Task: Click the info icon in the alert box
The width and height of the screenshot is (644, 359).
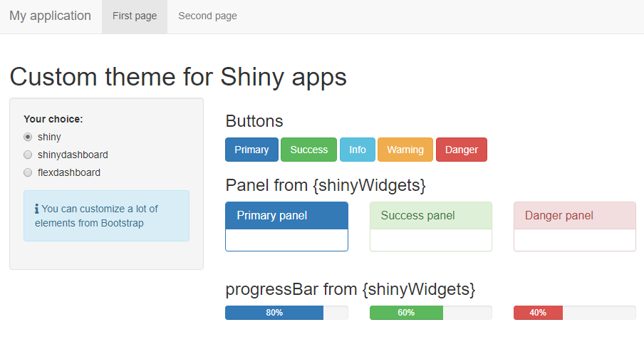Action: tap(37, 209)
